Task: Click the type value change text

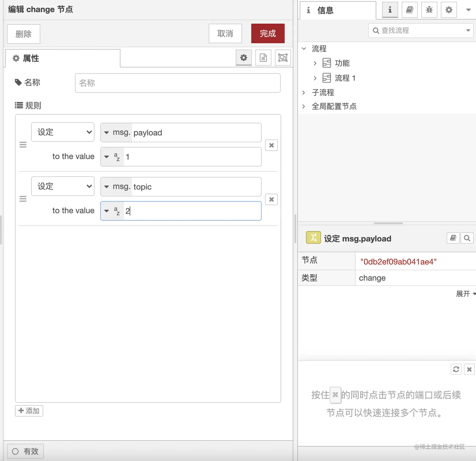Action: (372, 278)
